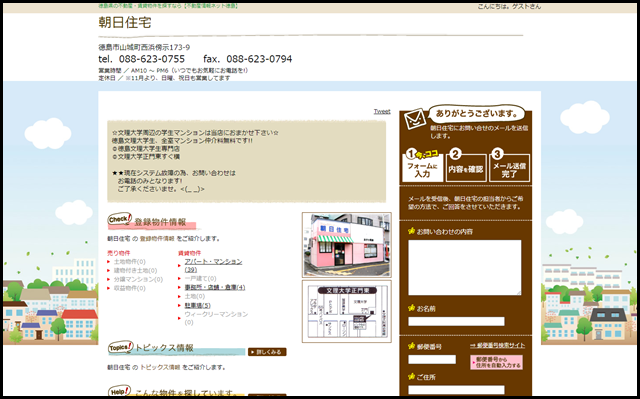Click the Help! badge icon
The width and height of the screenshot is (640, 399).
[x=120, y=391]
